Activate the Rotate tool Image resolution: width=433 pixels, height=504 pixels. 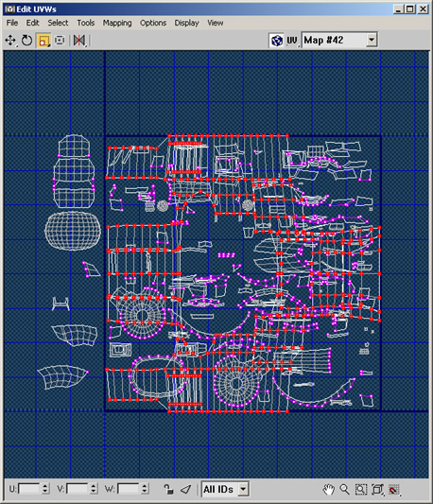(x=26, y=41)
